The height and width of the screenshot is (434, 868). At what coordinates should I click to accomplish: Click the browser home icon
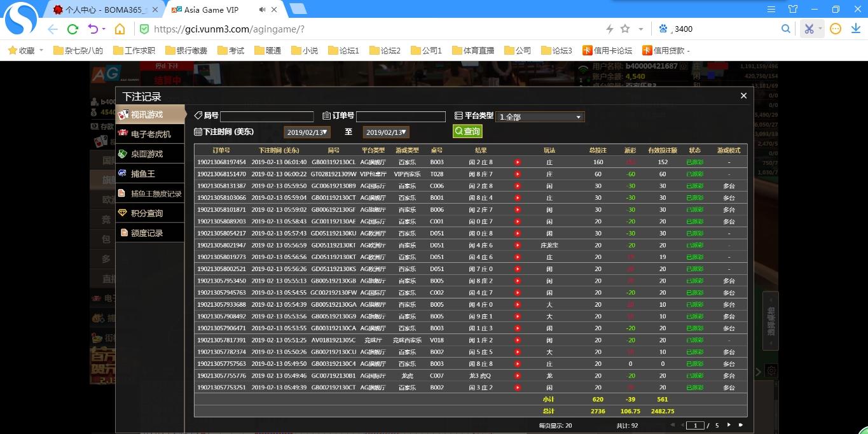tap(120, 29)
